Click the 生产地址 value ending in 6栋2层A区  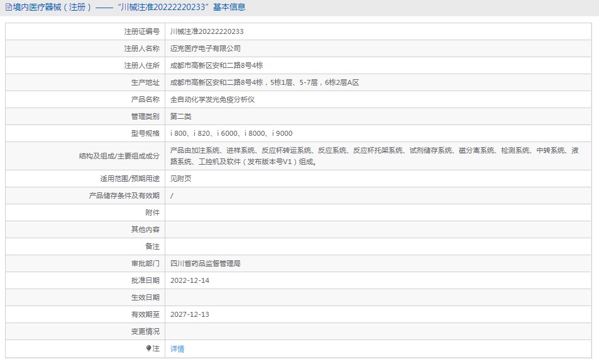tap(265, 82)
